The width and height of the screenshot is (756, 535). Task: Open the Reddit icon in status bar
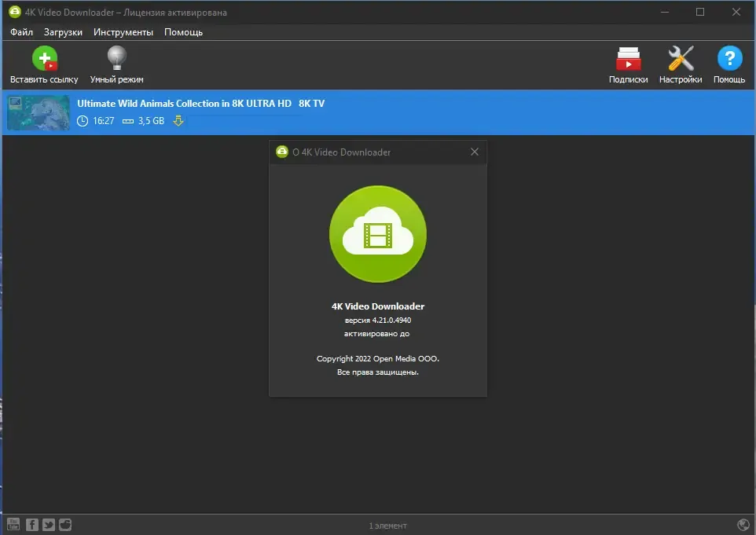point(65,525)
